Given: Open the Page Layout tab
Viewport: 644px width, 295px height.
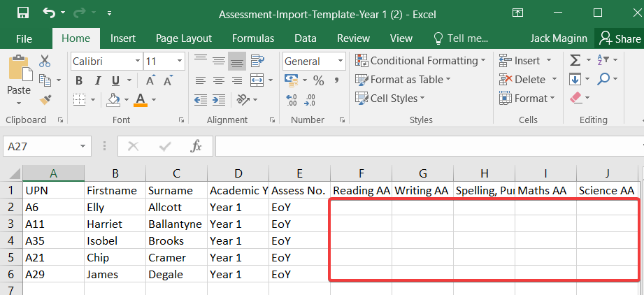Looking at the screenshot, I should point(184,38).
